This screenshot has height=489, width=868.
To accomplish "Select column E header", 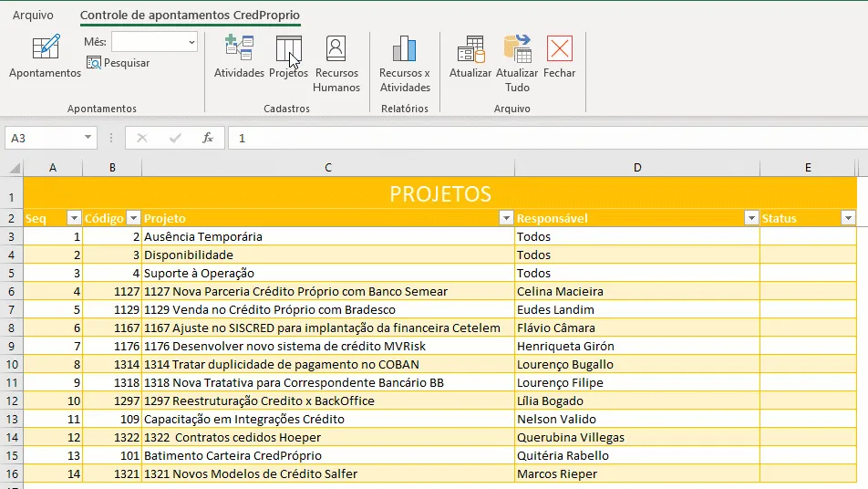I will pos(808,168).
